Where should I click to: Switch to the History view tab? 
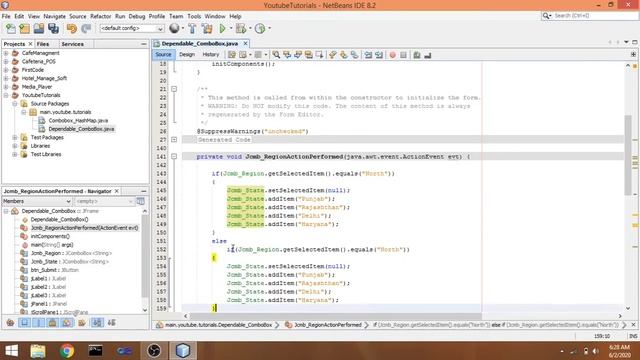pos(211,54)
